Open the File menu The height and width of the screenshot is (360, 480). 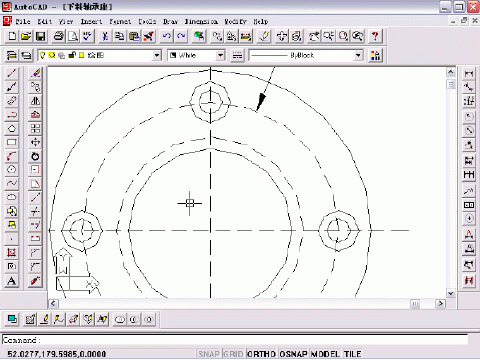click(x=23, y=22)
